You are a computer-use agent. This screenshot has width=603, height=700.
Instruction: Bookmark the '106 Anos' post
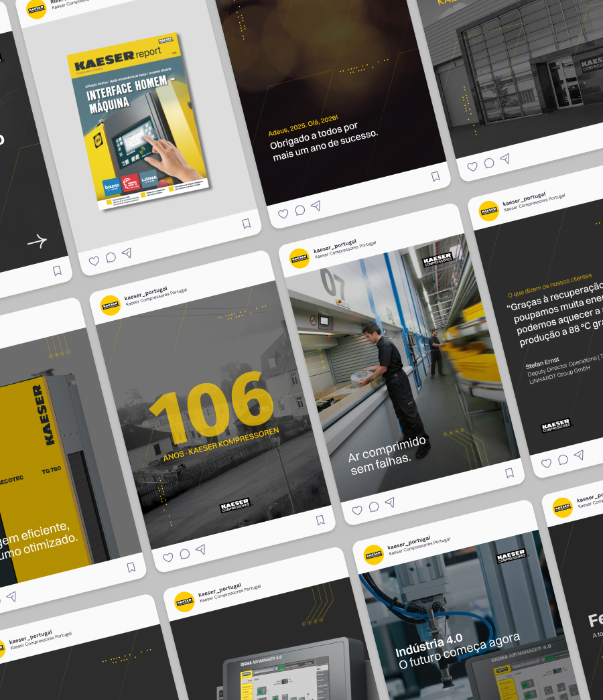coord(320,520)
